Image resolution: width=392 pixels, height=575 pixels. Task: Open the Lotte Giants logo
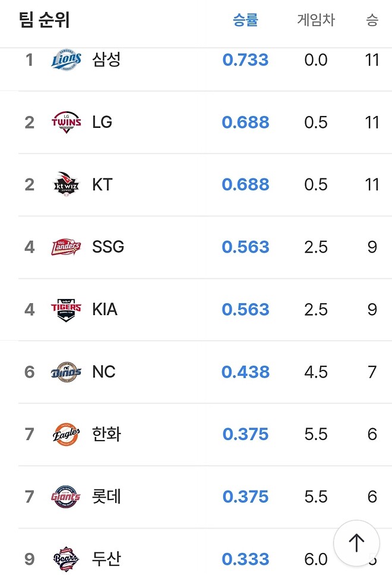pyautogui.click(x=65, y=496)
